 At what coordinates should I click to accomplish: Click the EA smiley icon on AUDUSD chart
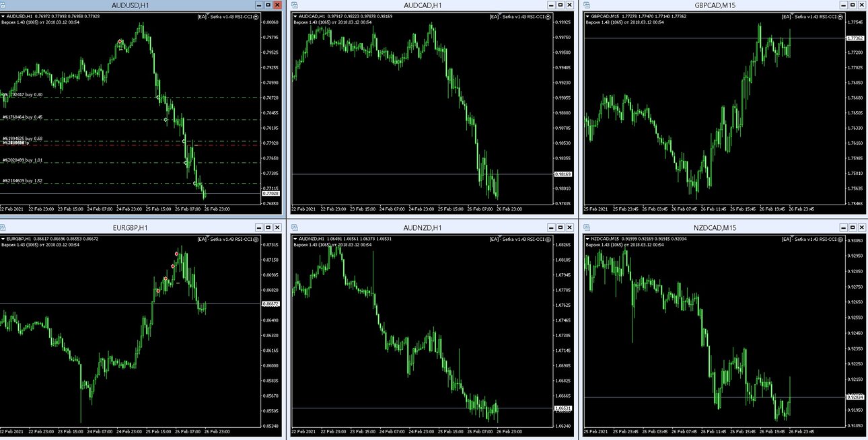click(x=256, y=16)
